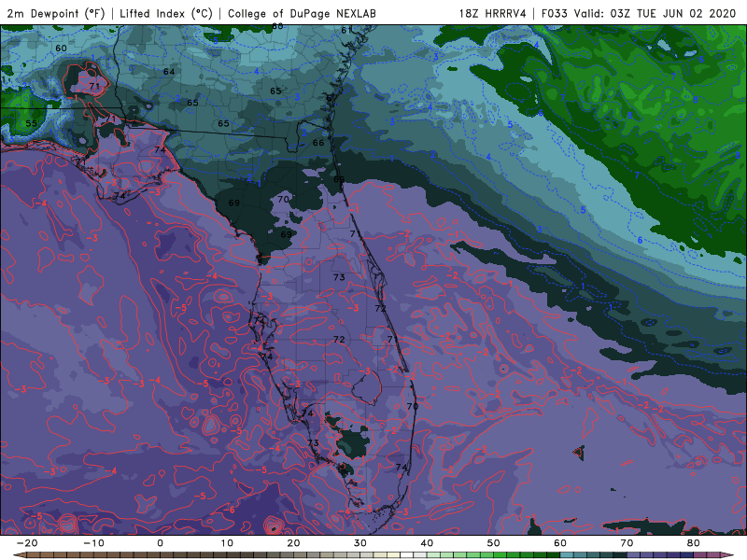Viewport: 747px width, 560px height.
Task: Click the teal color bar segment below 60
Action: point(567,555)
